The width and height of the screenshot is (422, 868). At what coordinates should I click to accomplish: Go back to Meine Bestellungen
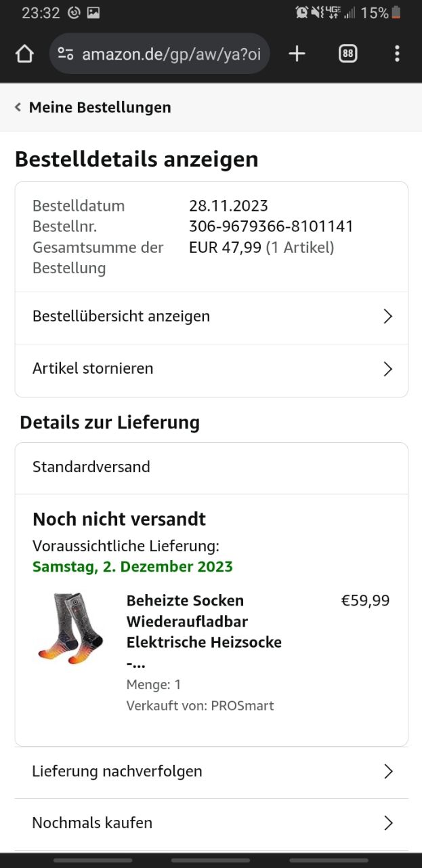tap(100, 107)
